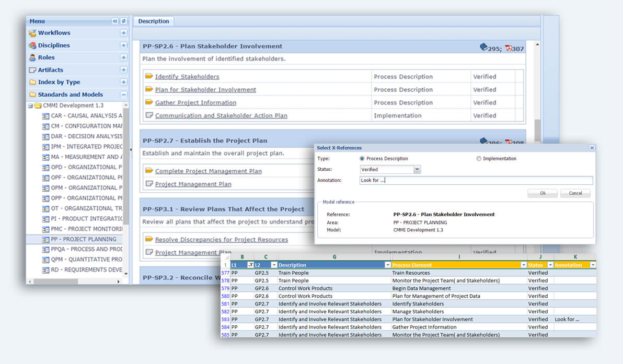623x364 pixels.
Task: Click the page icon beside CAR - CAUSAL ANALYSIS
Action: coord(45,116)
